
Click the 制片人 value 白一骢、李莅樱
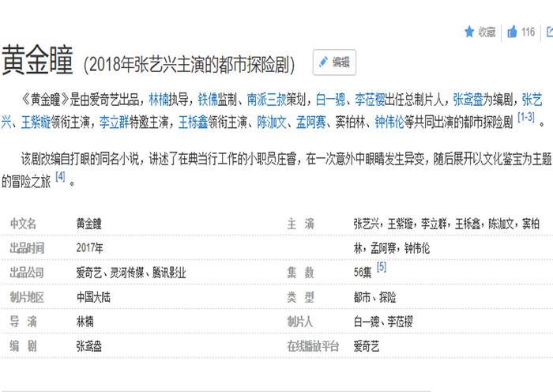click(x=383, y=322)
